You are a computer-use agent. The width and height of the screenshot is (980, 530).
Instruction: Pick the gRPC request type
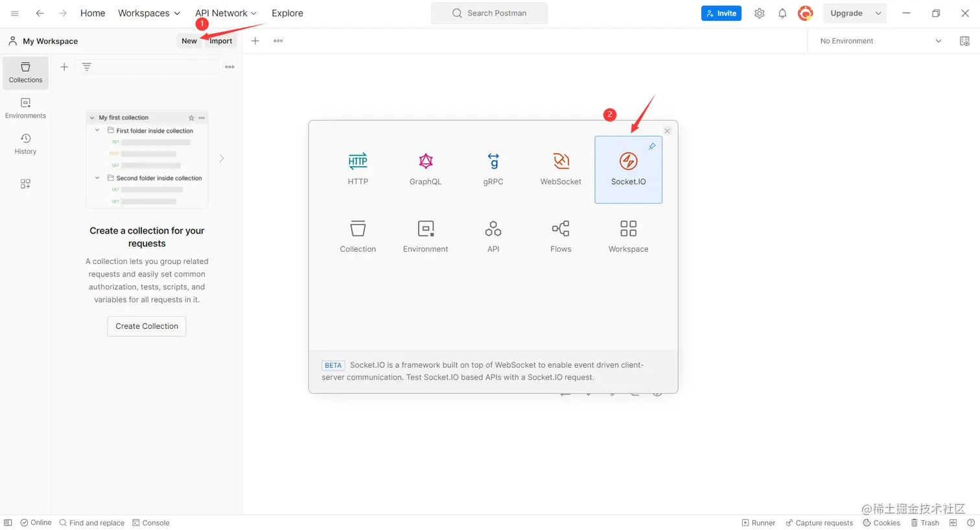[493, 169]
